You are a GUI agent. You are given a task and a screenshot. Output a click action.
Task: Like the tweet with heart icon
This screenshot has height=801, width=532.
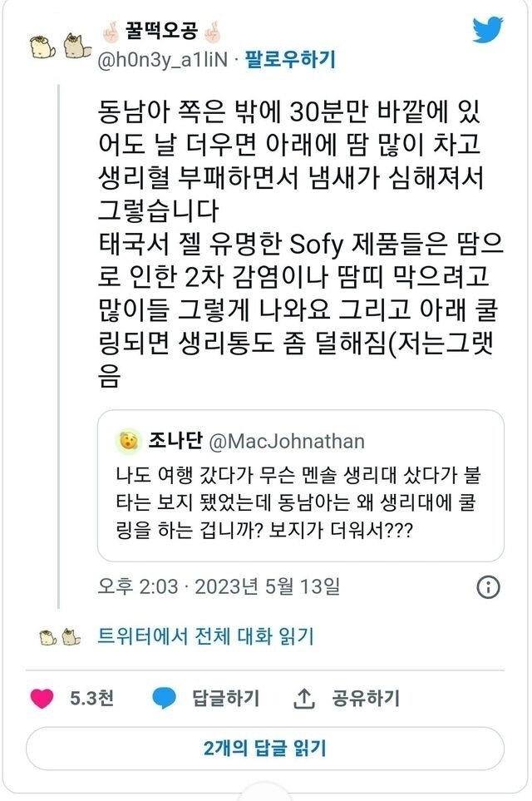click(42, 699)
